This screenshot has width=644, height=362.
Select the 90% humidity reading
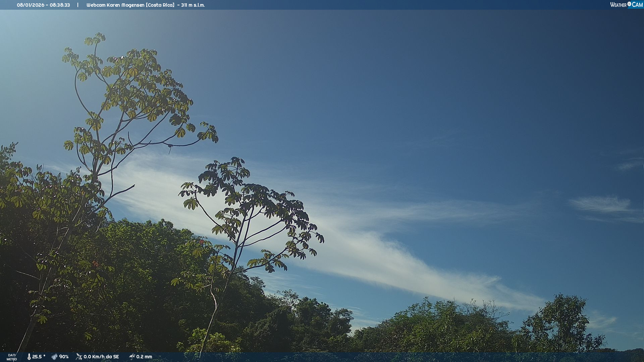pyautogui.click(x=64, y=357)
